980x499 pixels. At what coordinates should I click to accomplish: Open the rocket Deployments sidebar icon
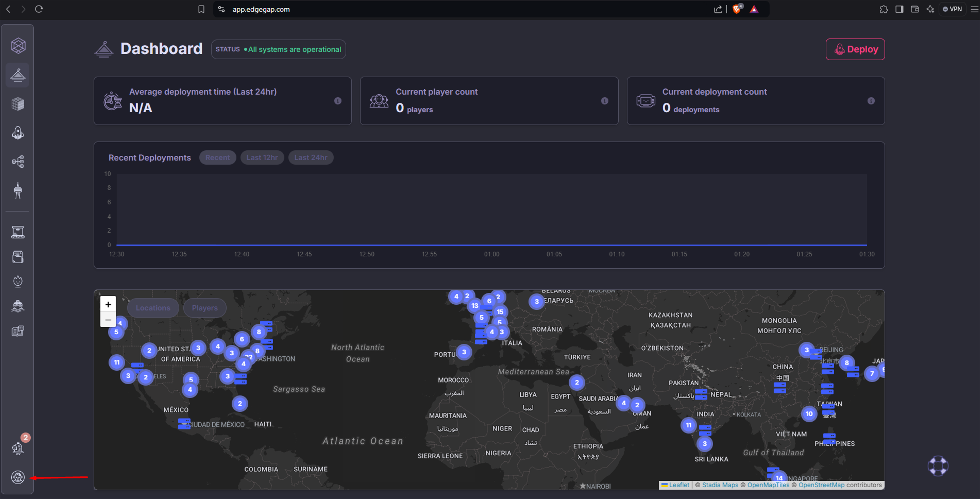pos(18,133)
